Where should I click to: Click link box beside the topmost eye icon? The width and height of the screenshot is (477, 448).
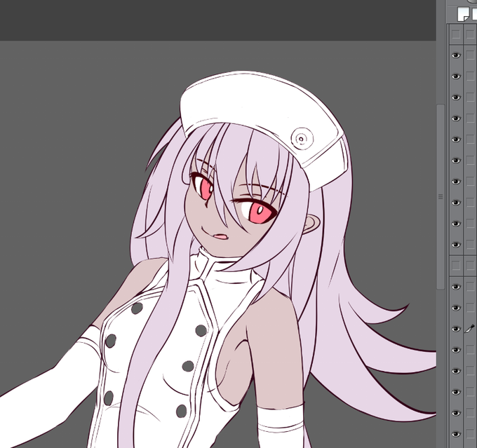pyautogui.click(x=470, y=55)
